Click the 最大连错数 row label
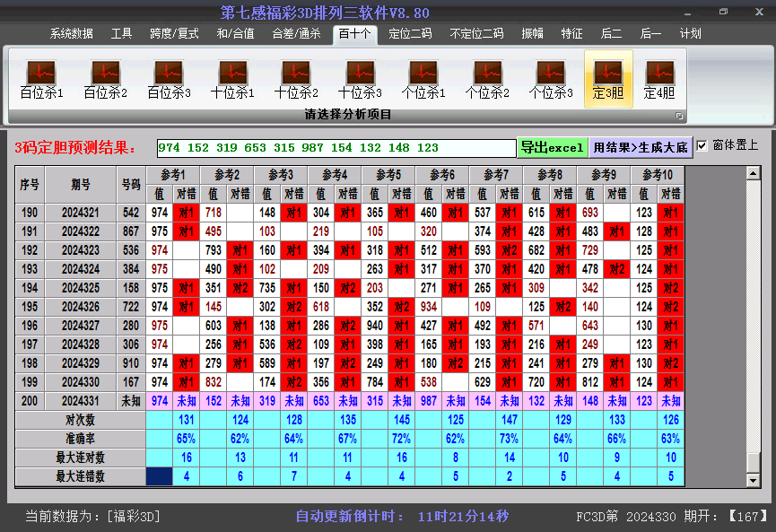 80,476
